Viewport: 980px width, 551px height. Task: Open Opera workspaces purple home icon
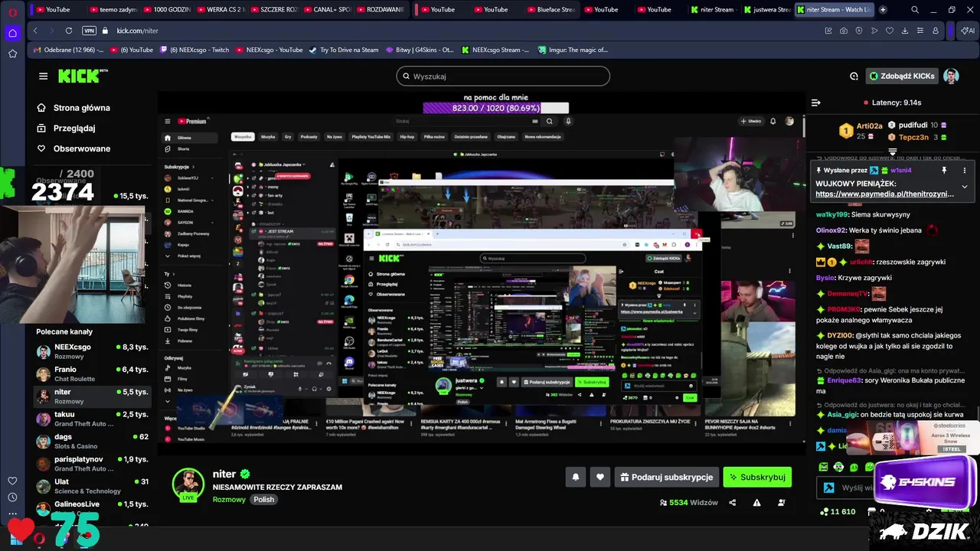[12, 33]
